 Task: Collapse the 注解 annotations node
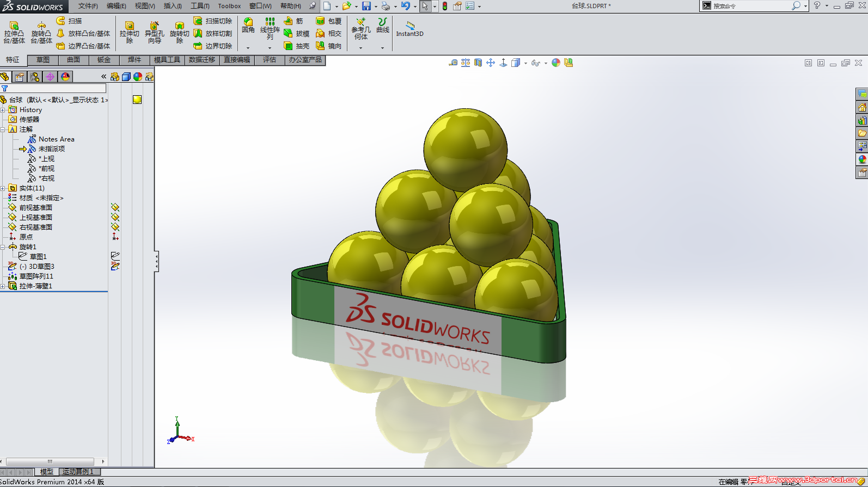tap(3, 130)
